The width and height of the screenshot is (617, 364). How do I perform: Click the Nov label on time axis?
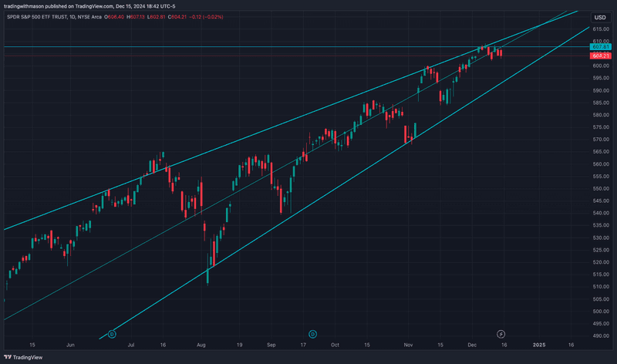tap(408, 345)
